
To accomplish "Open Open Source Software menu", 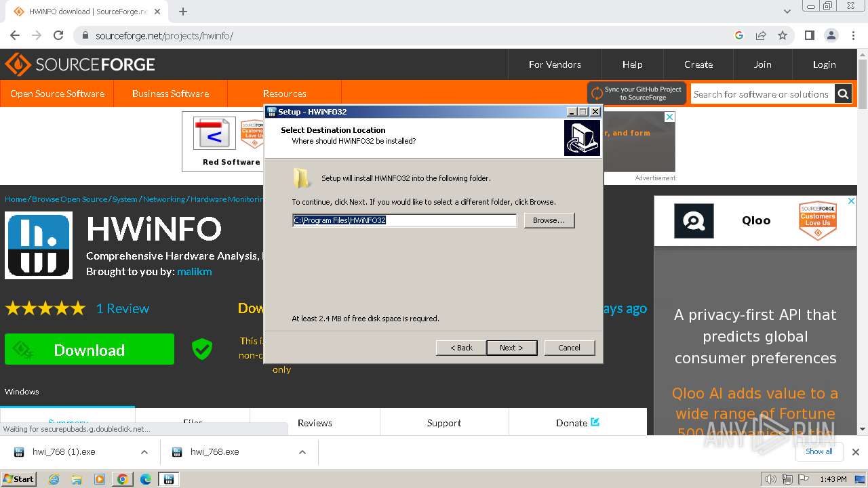I will click(x=58, y=94).
